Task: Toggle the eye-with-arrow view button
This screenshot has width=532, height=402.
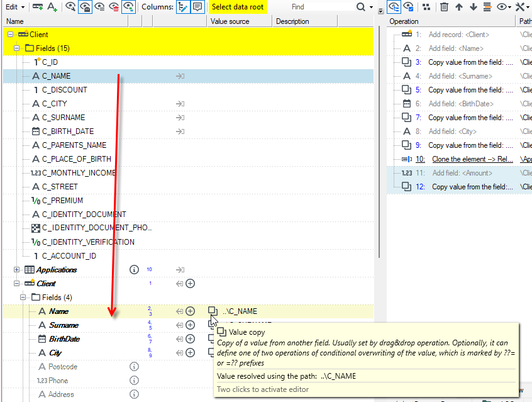Action: (x=128, y=7)
